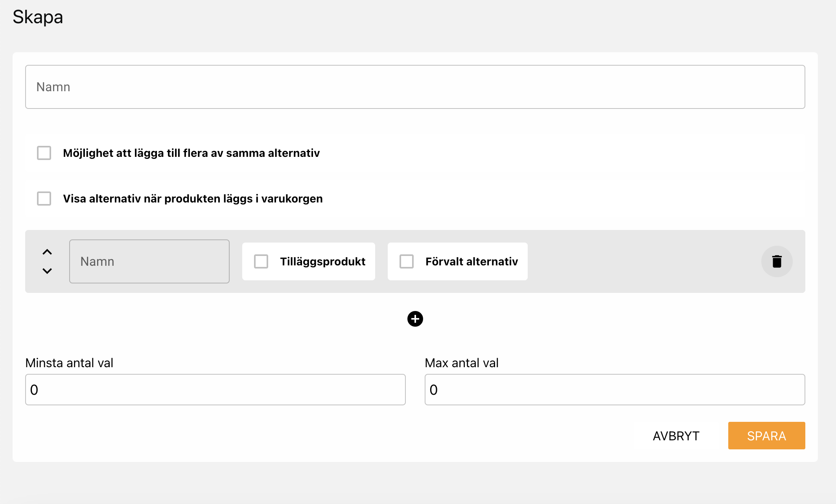Save with the SPARA button
The image size is (836, 504).
click(x=767, y=436)
